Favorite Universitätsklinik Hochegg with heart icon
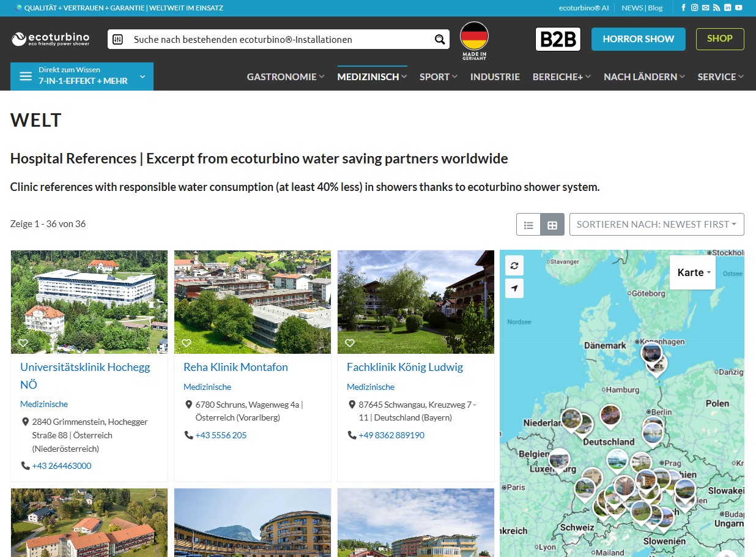Image resolution: width=756 pixels, height=557 pixels. pyautogui.click(x=23, y=343)
